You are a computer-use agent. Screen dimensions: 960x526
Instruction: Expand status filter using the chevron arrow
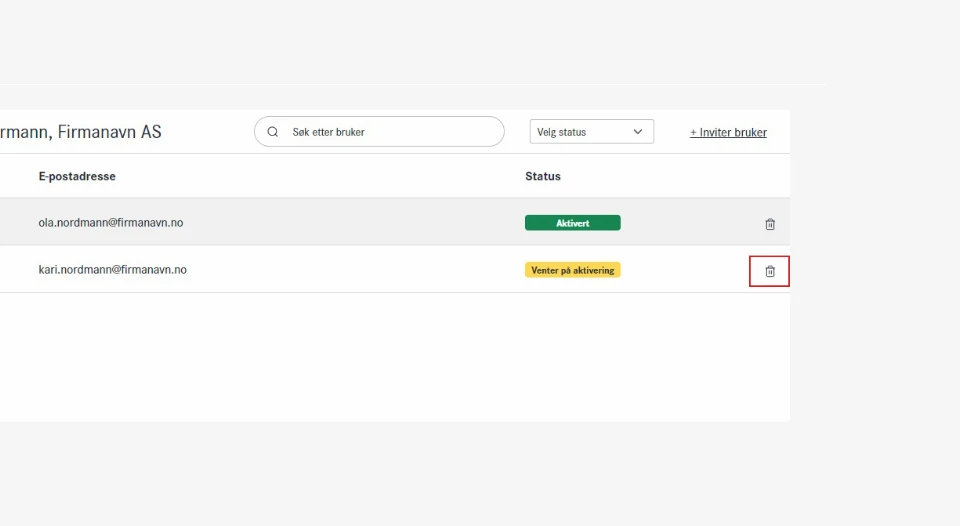tap(638, 132)
